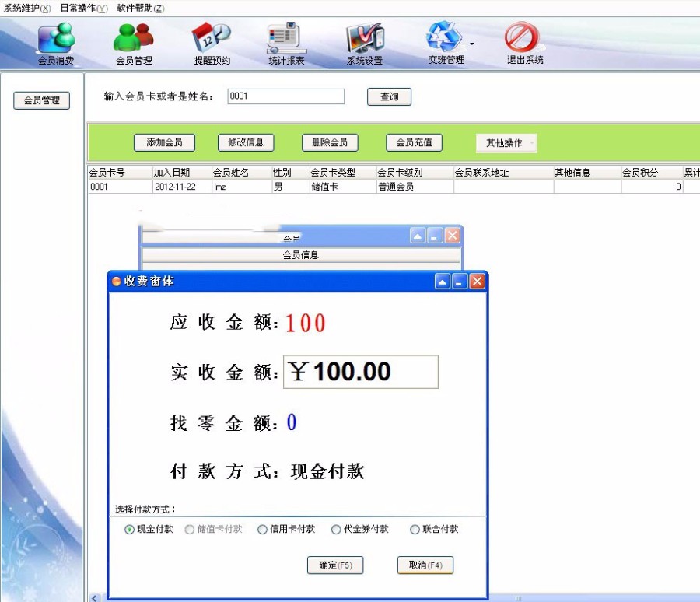Click date cell 2012-11-22
Image resolution: width=700 pixels, height=602 pixels.
point(181,187)
